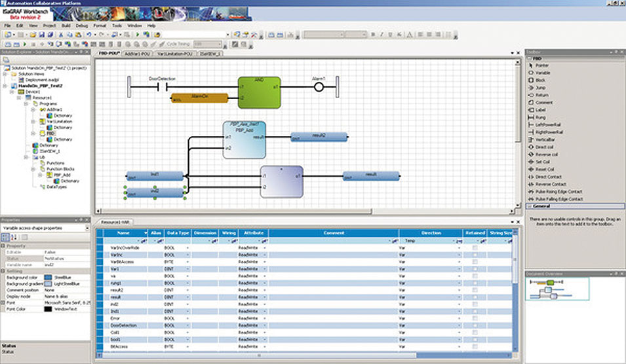Click the Jump tool in Toolbox

point(541,88)
